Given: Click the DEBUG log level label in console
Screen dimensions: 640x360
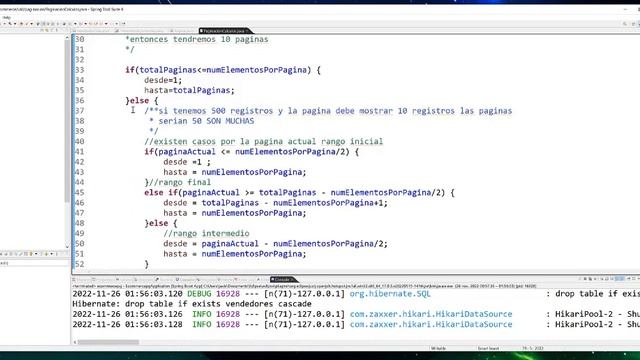Looking at the screenshot, I should click(x=199, y=293).
